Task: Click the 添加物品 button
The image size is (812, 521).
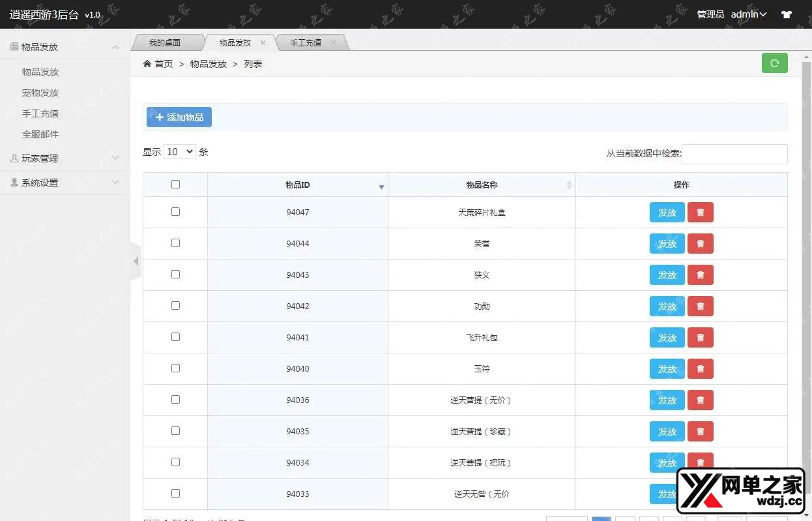Action: pyautogui.click(x=179, y=117)
